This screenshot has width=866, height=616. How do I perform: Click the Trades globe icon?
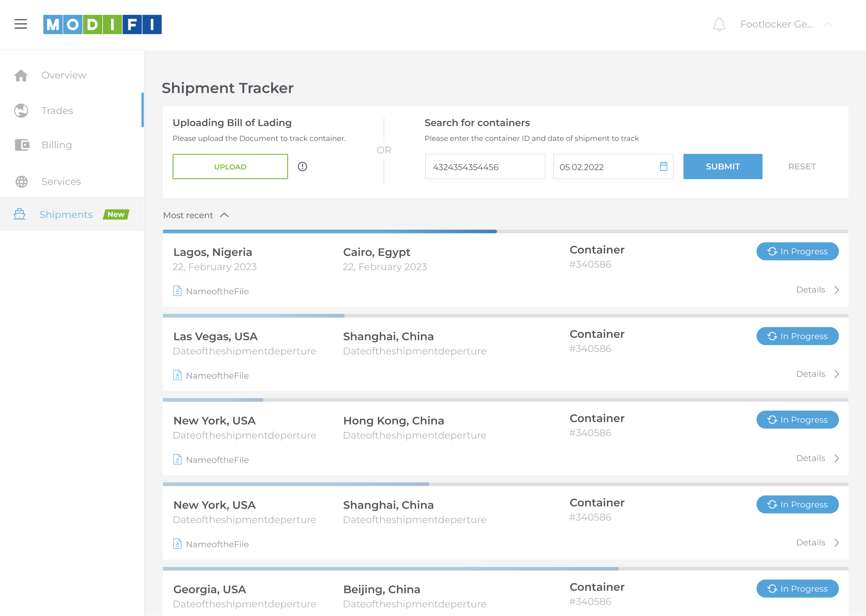pos(21,110)
